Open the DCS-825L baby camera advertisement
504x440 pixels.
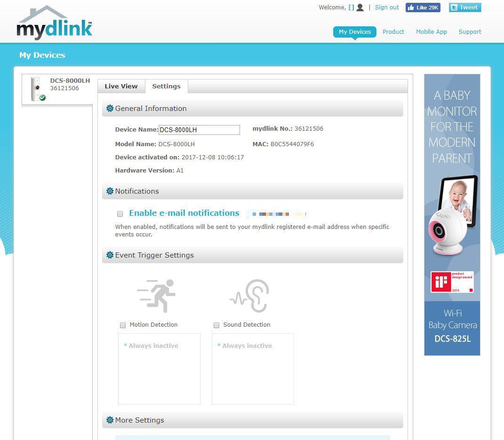point(452,214)
